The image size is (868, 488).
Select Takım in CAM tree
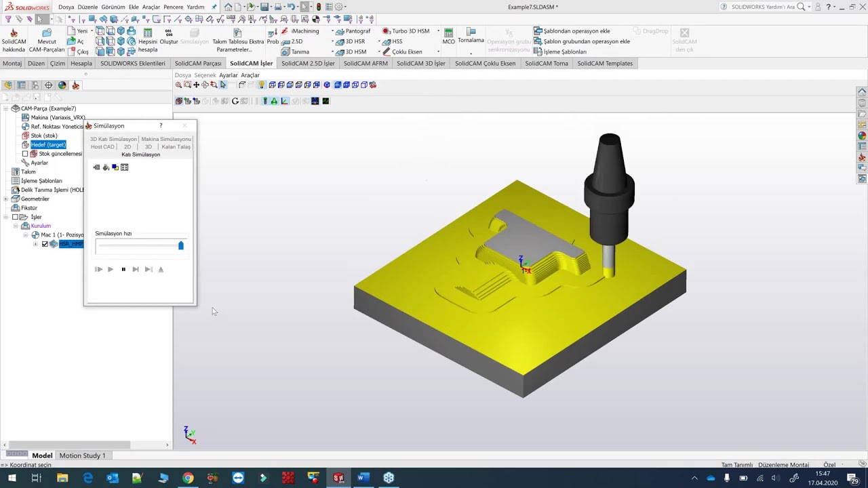pyautogui.click(x=28, y=171)
